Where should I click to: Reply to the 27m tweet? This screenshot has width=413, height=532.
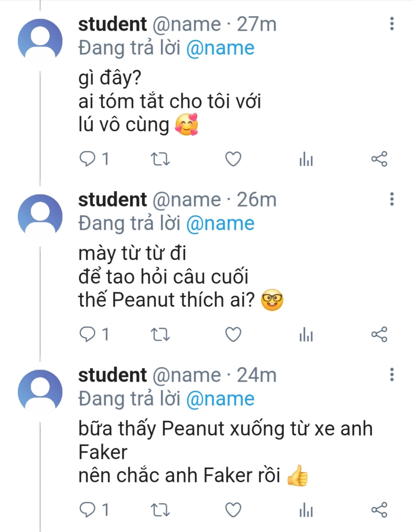click(87, 159)
